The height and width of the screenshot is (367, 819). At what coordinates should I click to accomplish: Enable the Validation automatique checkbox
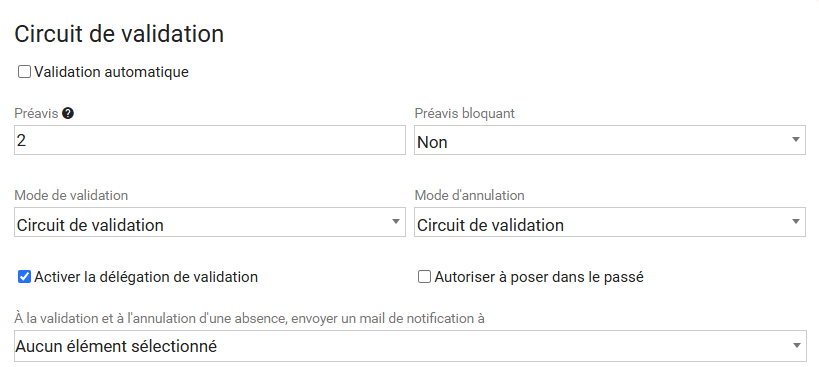click(x=25, y=72)
